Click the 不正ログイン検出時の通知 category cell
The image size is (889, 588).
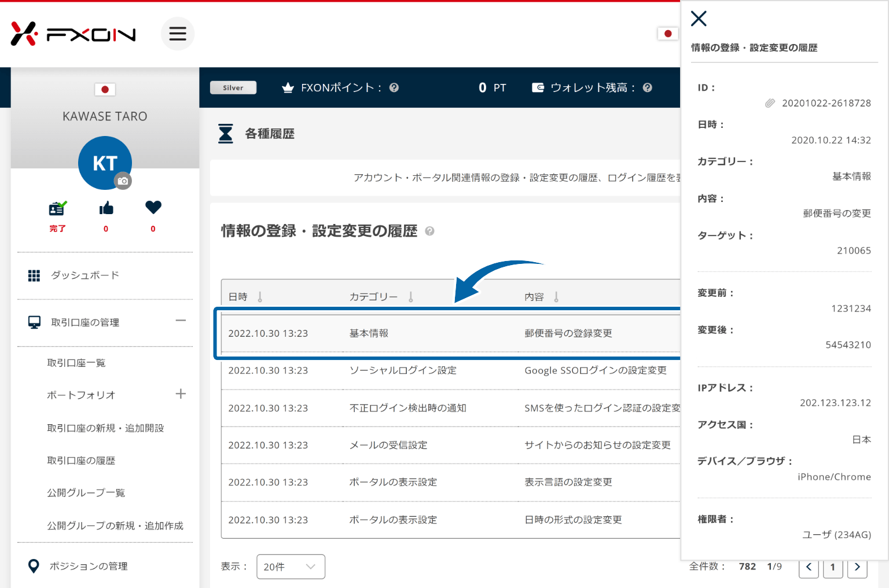(407, 408)
